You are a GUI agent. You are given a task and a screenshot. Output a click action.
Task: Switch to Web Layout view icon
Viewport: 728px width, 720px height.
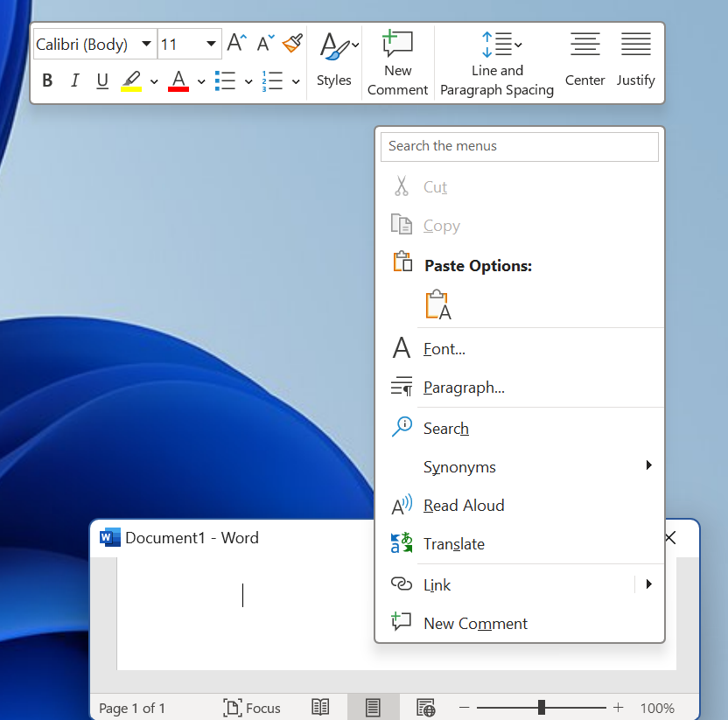pos(425,707)
